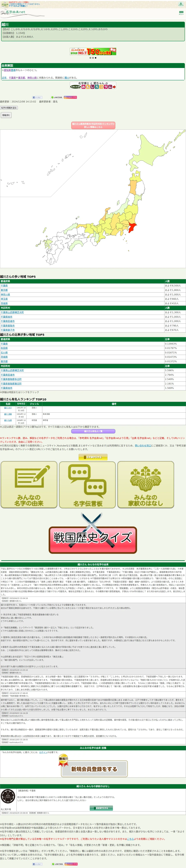Click the 名字の情報を送る button

(x=9, y=108)
